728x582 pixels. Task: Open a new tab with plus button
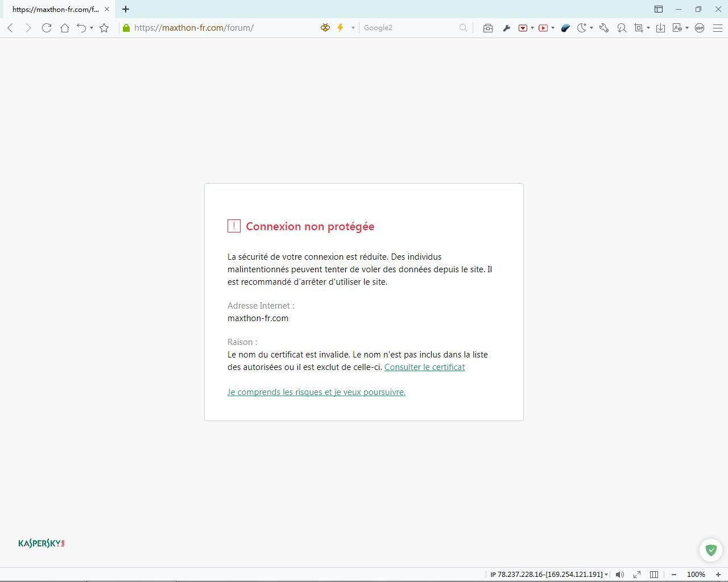[126, 9]
